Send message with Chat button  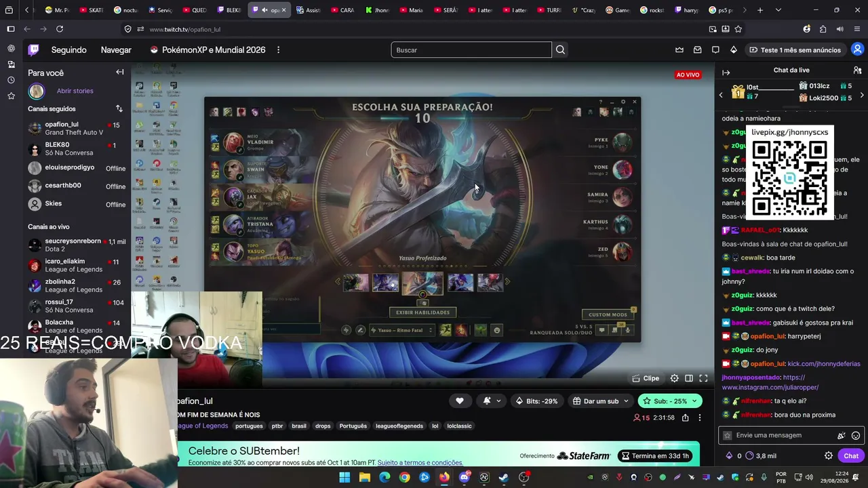tap(851, 455)
